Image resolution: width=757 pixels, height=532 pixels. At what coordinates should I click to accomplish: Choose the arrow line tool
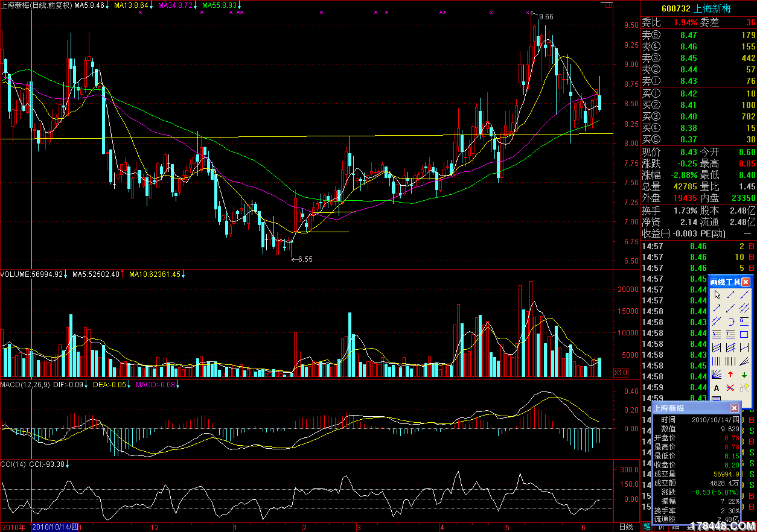point(717,308)
